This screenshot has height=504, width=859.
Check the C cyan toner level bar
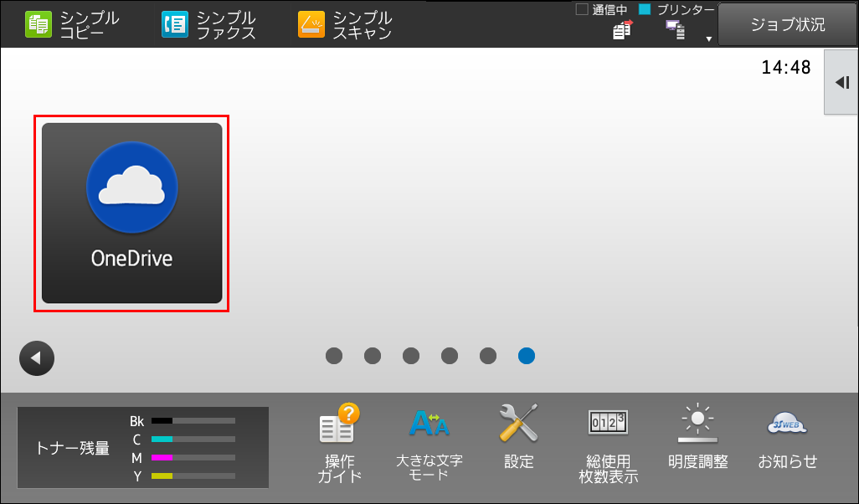(193, 440)
